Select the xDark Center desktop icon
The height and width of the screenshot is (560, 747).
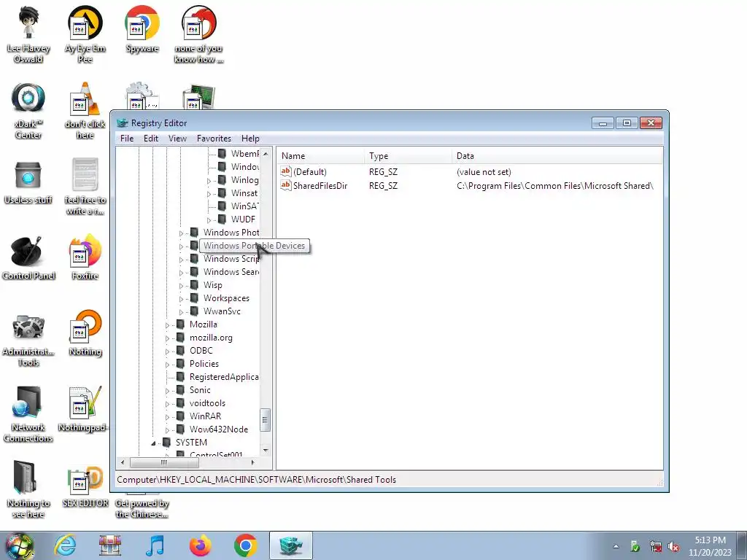coord(28,111)
